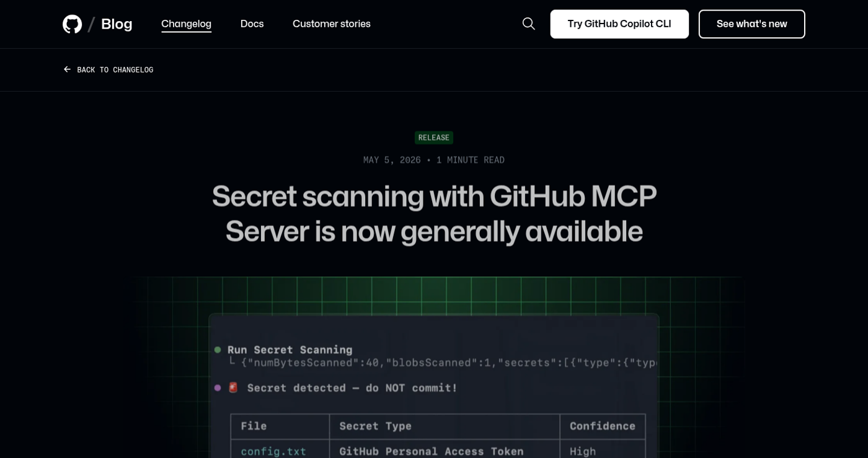Click the numBytesScanned JSON output line
The image size is (868, 458).
449,363
